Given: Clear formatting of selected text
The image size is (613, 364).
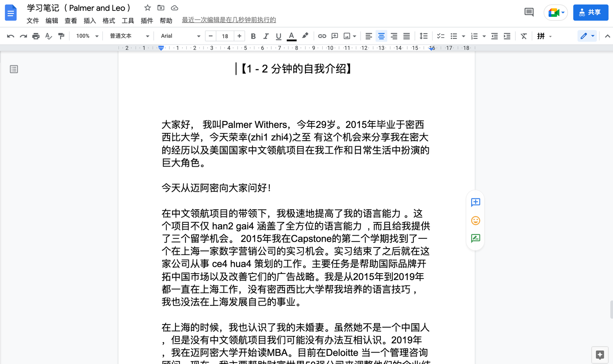Looking at the screenshot, I should pos(524,36).
